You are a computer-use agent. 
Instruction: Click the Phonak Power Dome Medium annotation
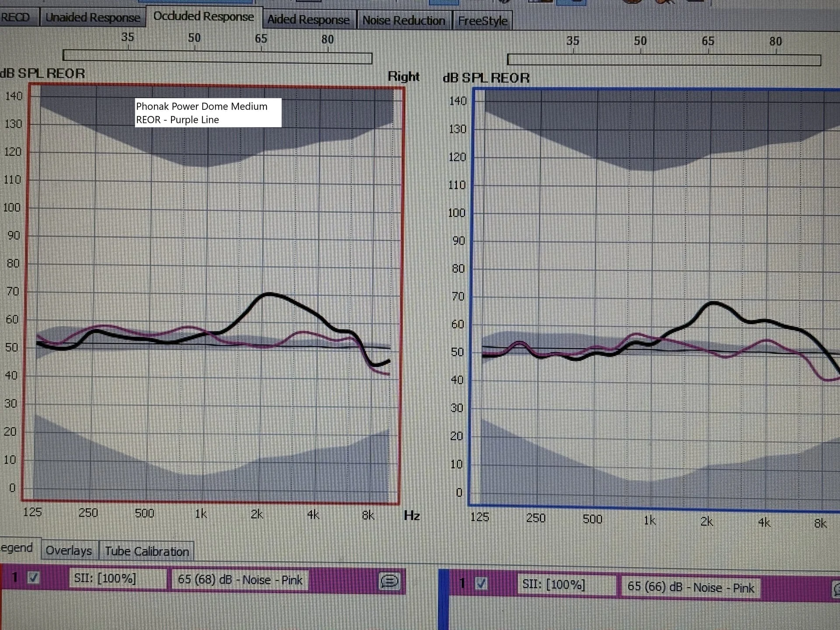208,113
